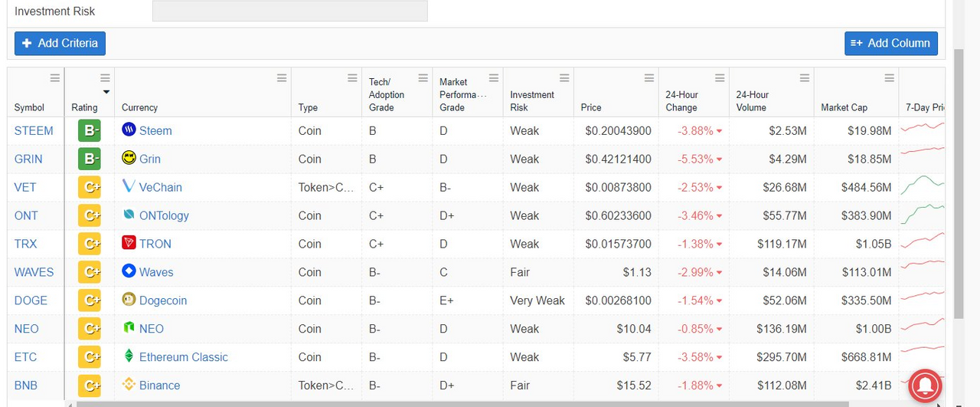Click the red notification bell icon
The image size is (980, 407).
925,386
